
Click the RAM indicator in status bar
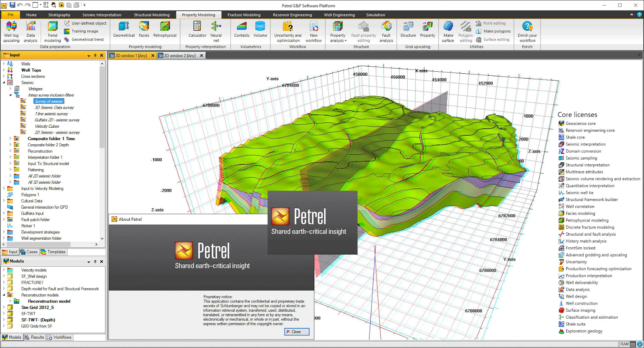[627, 344]
